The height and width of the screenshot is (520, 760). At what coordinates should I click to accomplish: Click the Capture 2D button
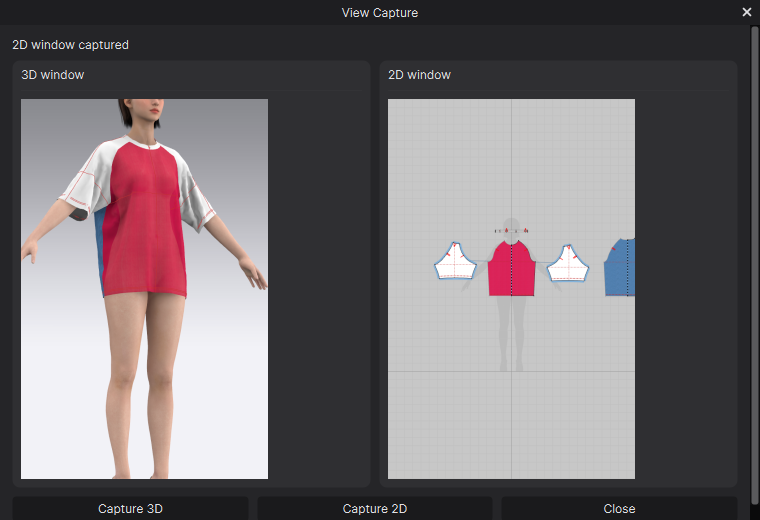click(375, 508)
